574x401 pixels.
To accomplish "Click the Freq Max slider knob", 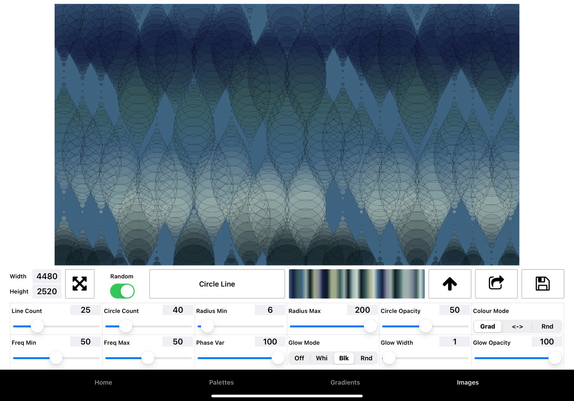I will click(148, 358).
